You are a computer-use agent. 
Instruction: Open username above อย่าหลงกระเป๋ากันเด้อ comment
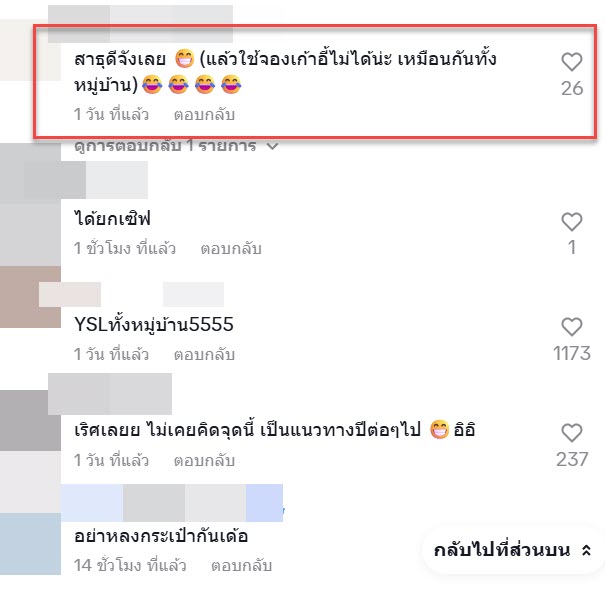pos(172,503)
